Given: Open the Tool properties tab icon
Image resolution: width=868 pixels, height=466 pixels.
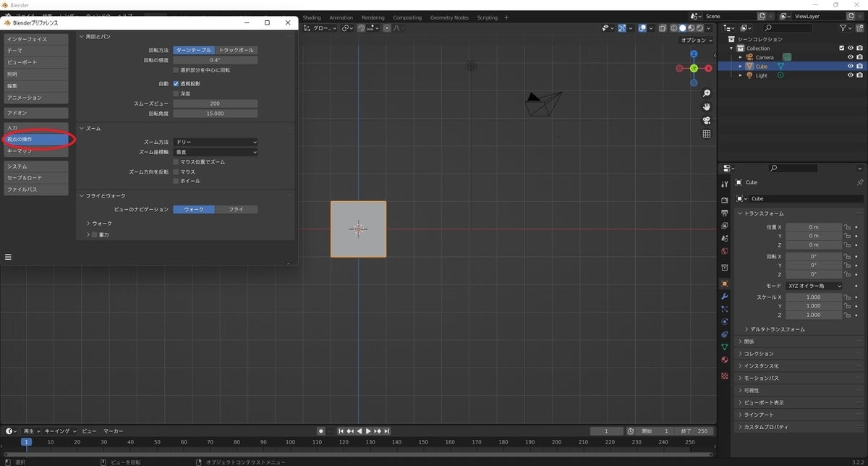Looking at the screenshot, I should (725, 185).
